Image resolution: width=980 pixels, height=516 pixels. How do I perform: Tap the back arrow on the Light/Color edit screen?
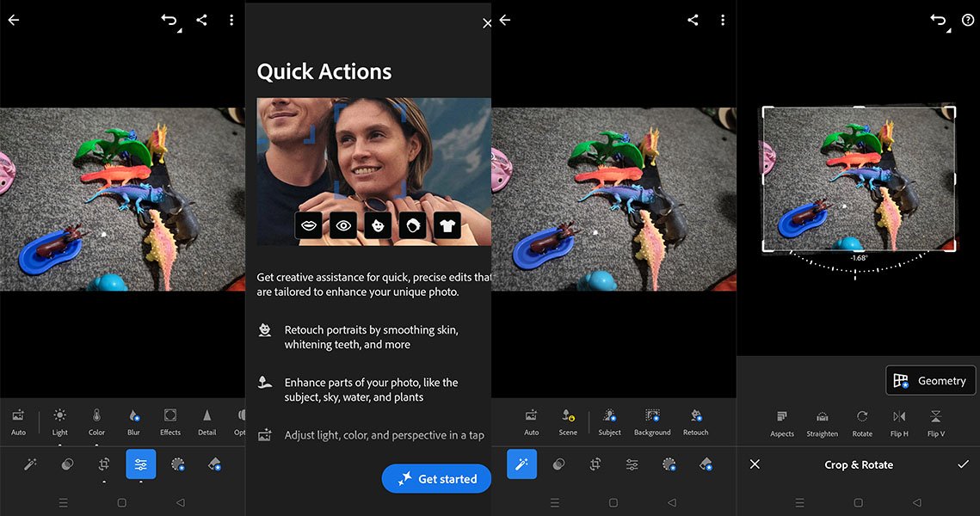pyautogui.click(x=13, y=20)
